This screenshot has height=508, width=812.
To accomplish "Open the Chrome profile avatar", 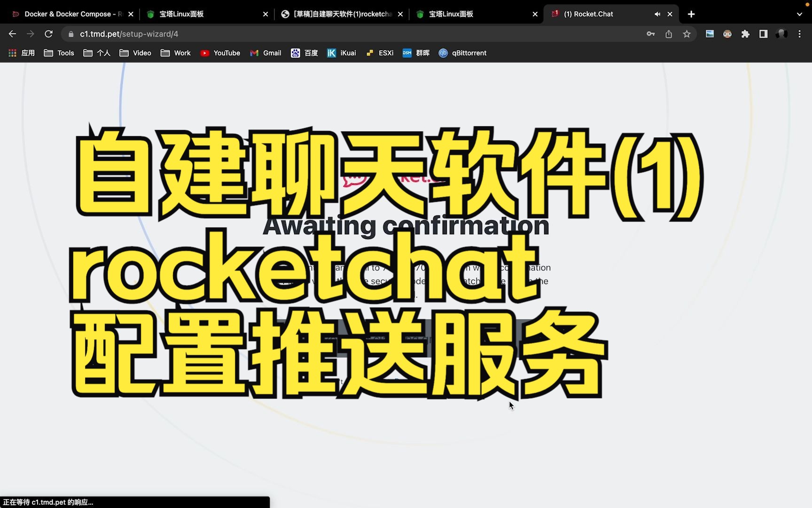I will click(781, 34).
